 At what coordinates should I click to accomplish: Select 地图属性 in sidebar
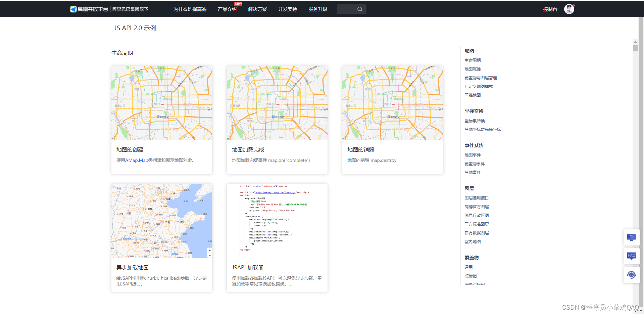473,69
